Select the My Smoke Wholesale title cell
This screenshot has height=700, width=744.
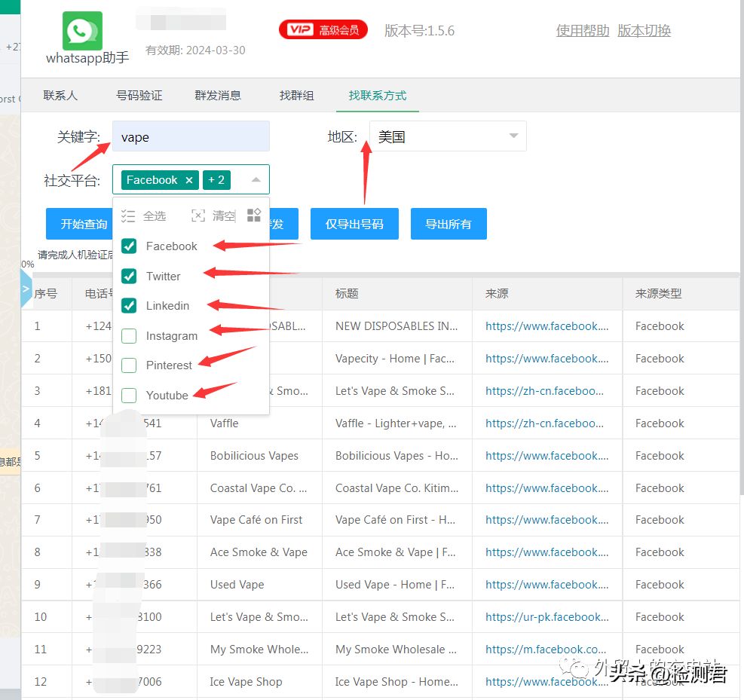(396, 650)
